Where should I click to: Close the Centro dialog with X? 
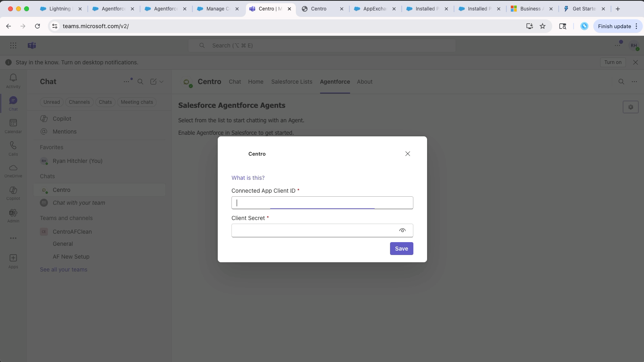coord(408,154)
